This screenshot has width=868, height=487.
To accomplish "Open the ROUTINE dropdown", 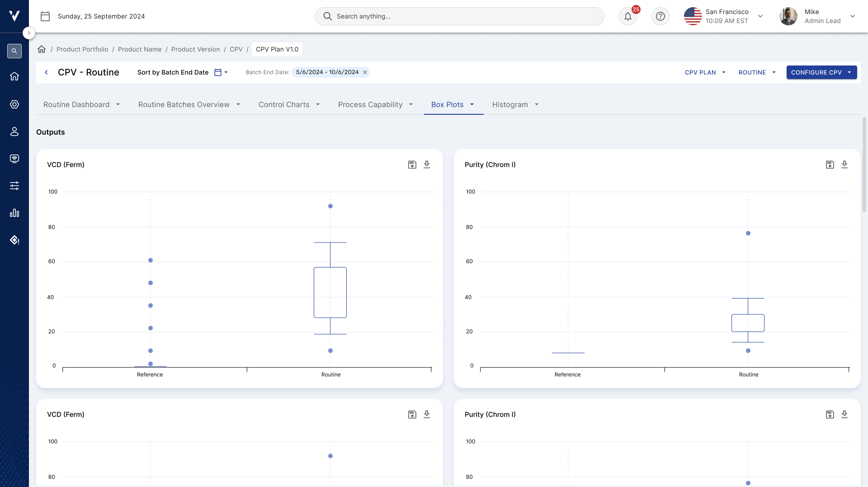I will (757, 72).
